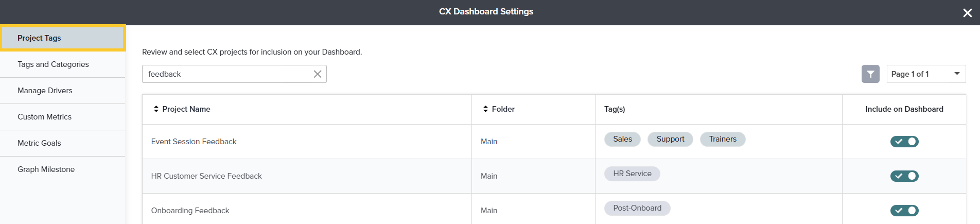Viewport: 980px width, 224px height.
Task: Open Custom Metrics settings
Action: pyautogui.click(x=44, y=117)
